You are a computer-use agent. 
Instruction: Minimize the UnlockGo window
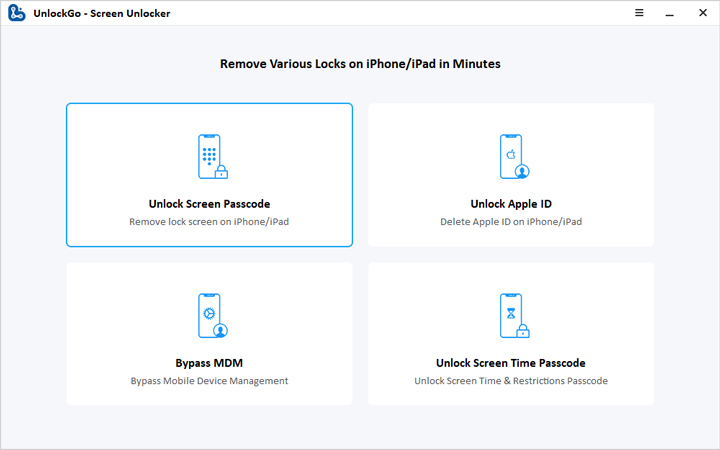[669, 14]
